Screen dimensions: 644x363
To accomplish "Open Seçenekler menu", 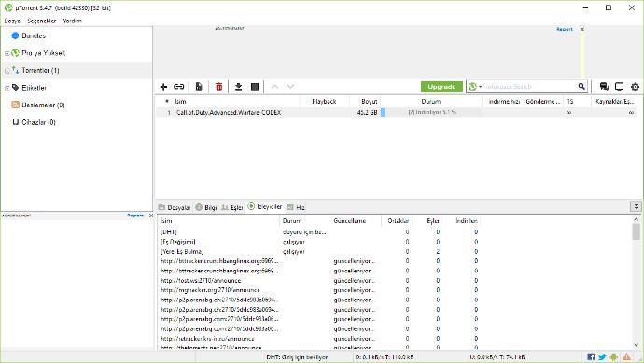I will (41, 21).
